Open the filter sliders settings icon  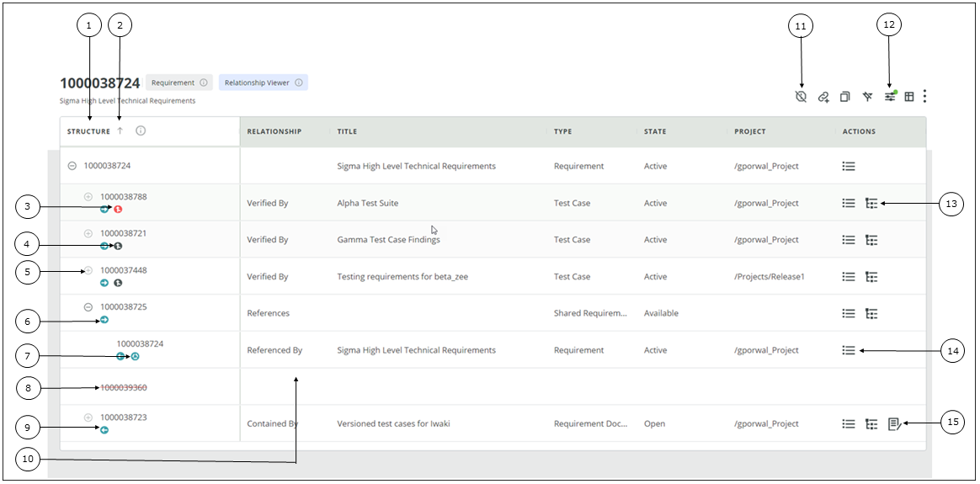point(890,96)
